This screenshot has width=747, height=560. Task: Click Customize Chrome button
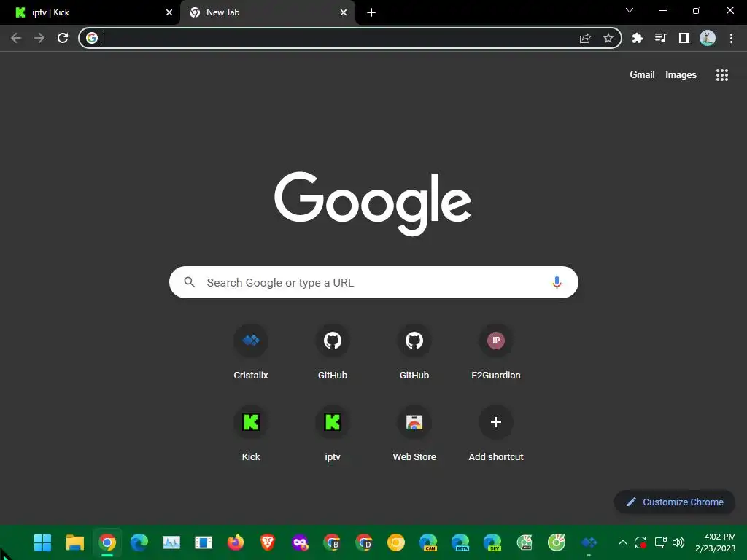coord(675,502)
